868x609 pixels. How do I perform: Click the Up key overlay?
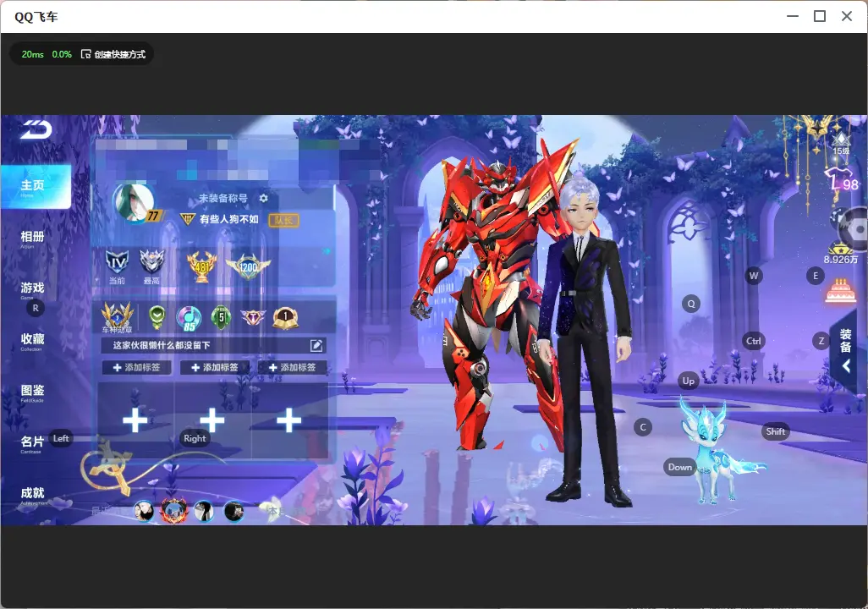coord(688,381)
